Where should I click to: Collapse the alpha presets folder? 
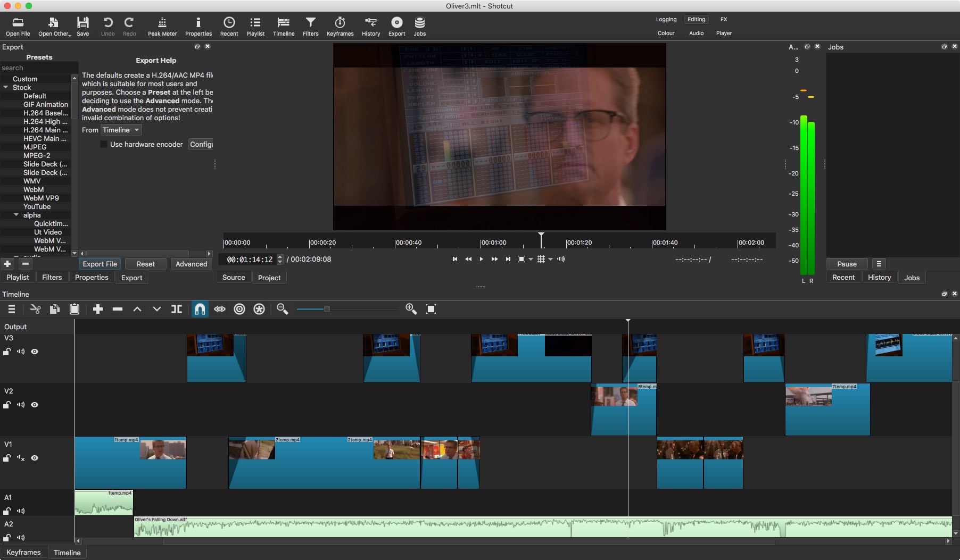[x=16, y=215]
